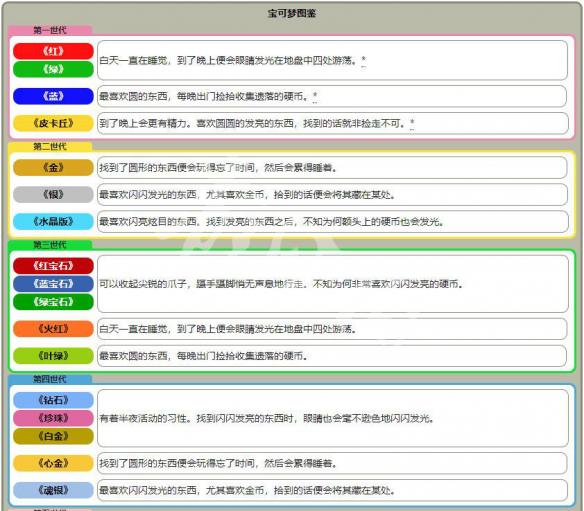Image resolution: width=584 pixels, height=511 pixels.
Task: Click the 宝可梦图鉴 title
Action: click(x=292, y=13)
